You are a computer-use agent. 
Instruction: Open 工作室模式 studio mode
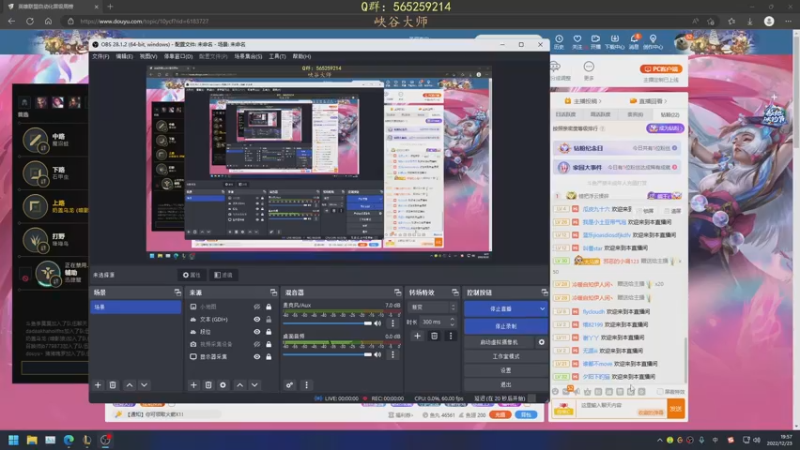(x=506, y=356)
